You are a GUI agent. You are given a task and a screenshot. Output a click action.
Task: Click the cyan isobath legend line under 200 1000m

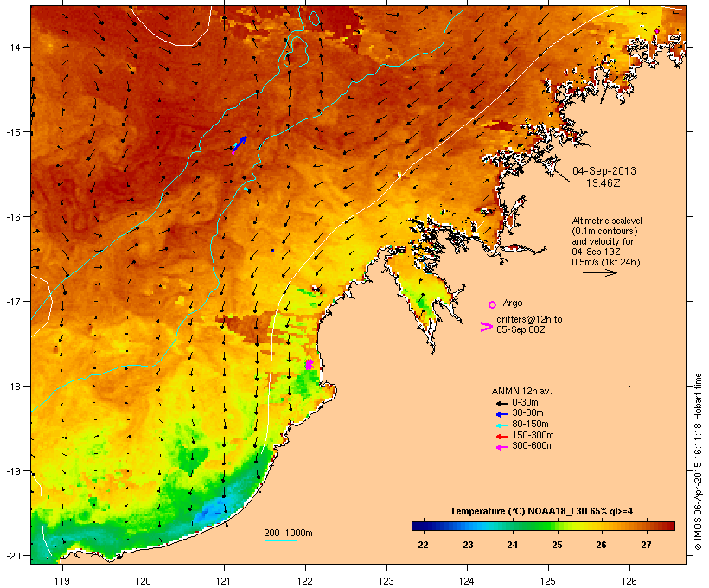point(281,540)
